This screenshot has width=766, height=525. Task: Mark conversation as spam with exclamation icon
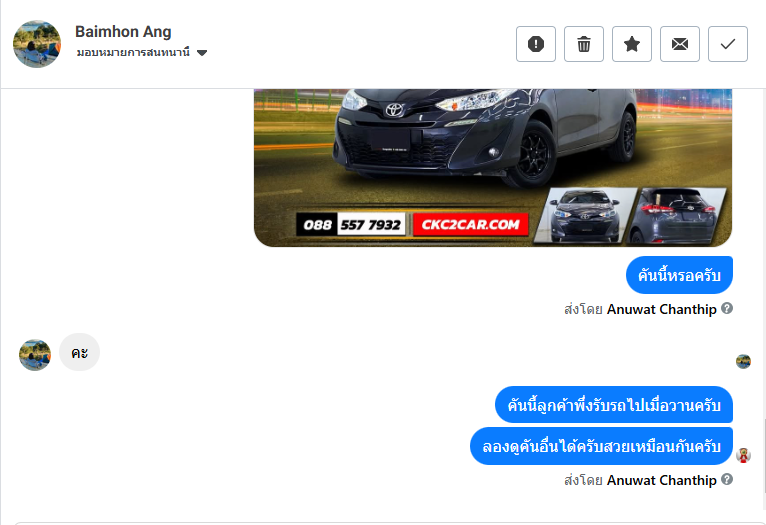tap(535, 44)
